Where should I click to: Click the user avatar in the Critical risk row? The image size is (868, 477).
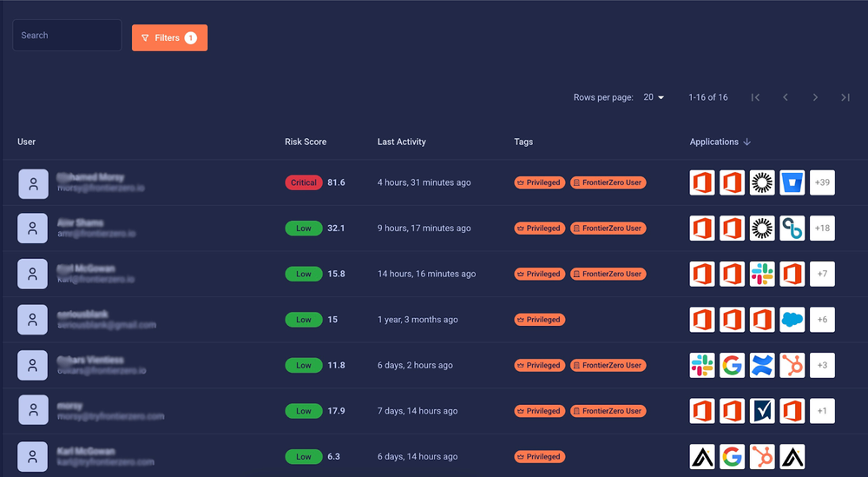(x=32, y=183)
